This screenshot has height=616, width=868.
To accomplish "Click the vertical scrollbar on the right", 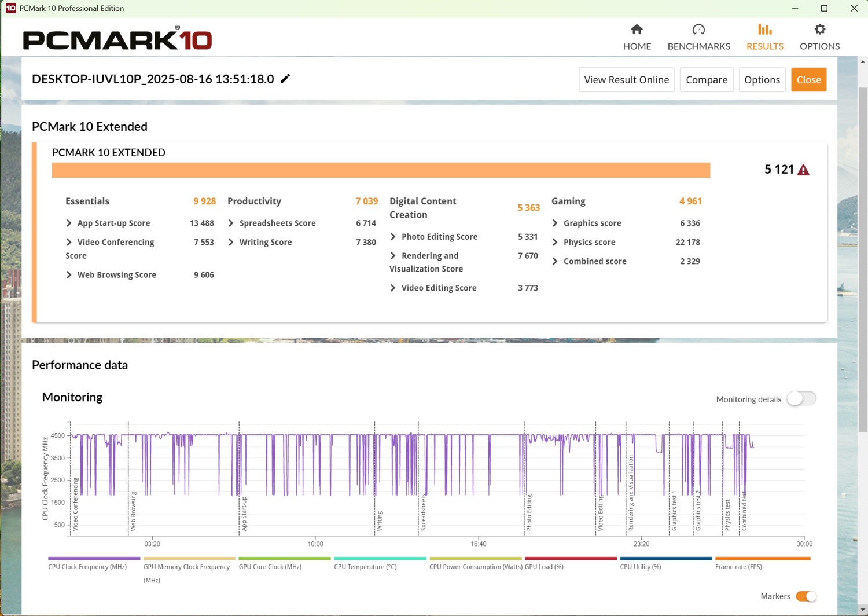I will tap(863, 261).
